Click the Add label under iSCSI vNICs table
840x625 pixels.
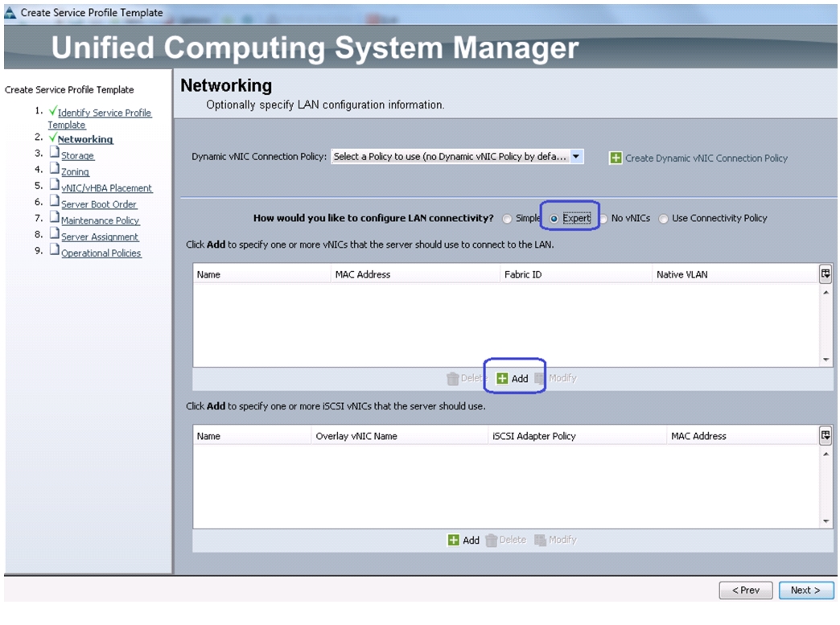[471, 540]
